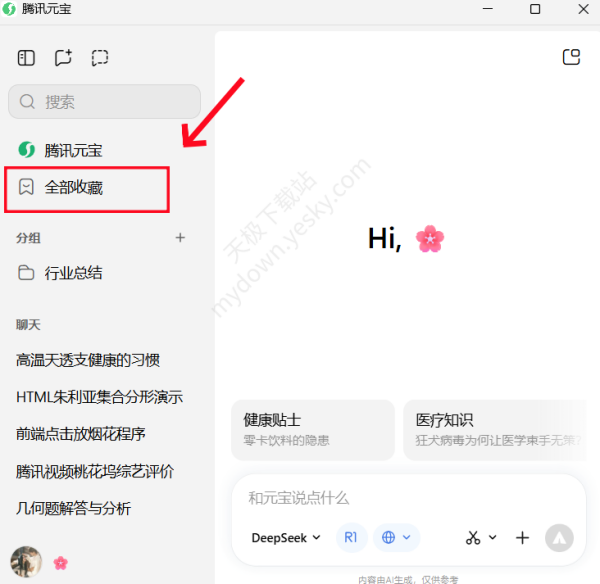The width and height of the screenshot is (600, 584).
Task: Toggle the R1 deep thinking mode
Action: pos(351,537)
